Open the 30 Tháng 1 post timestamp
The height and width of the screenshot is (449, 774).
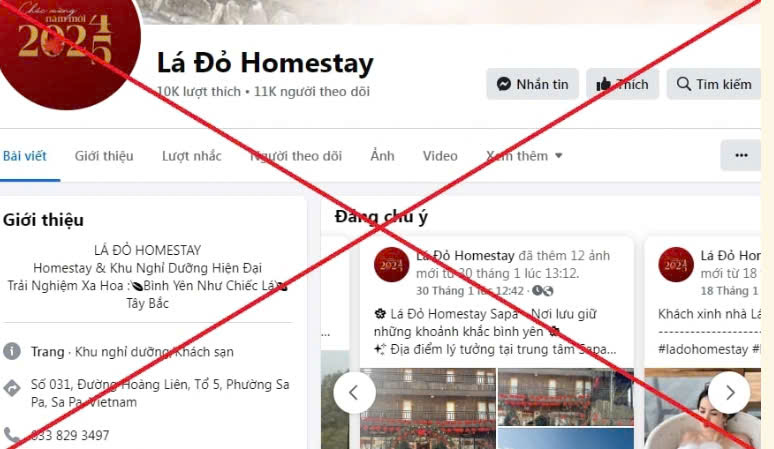(x=469, y=291)
